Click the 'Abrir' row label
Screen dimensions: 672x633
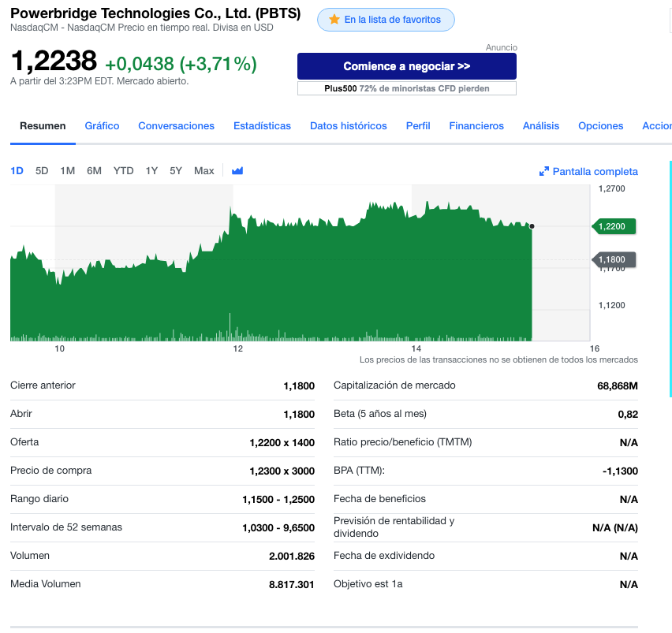tap(21, 414)
